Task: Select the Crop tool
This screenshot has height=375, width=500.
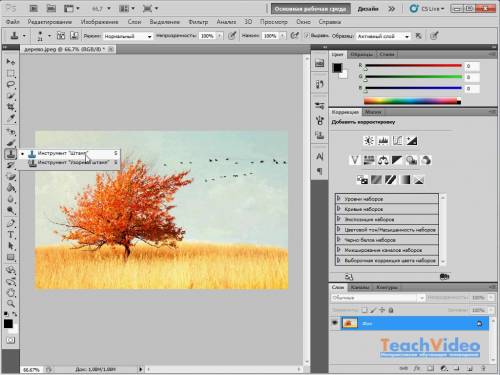Action: pos(11,107)
